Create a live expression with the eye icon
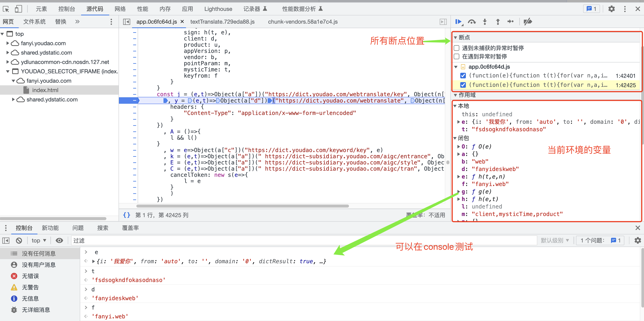This screenshot has width=644, height=321. point(59,240)
